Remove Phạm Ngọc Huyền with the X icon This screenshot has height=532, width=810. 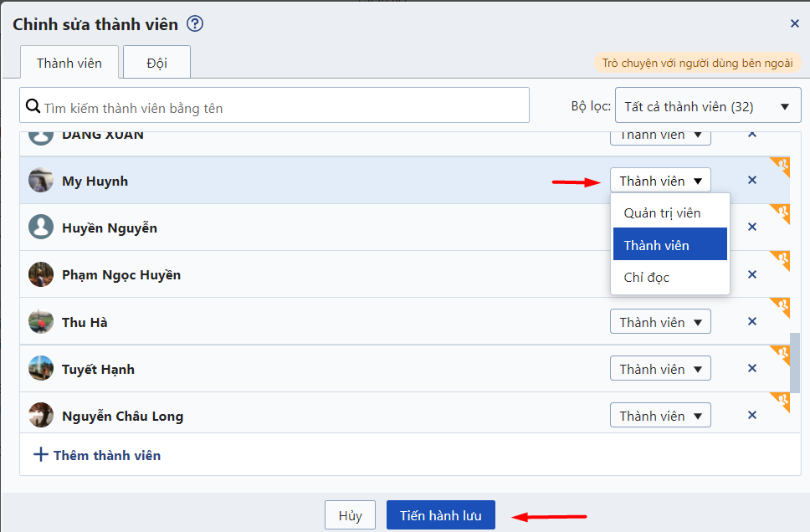pyautogui.click(x=752, y=274)
